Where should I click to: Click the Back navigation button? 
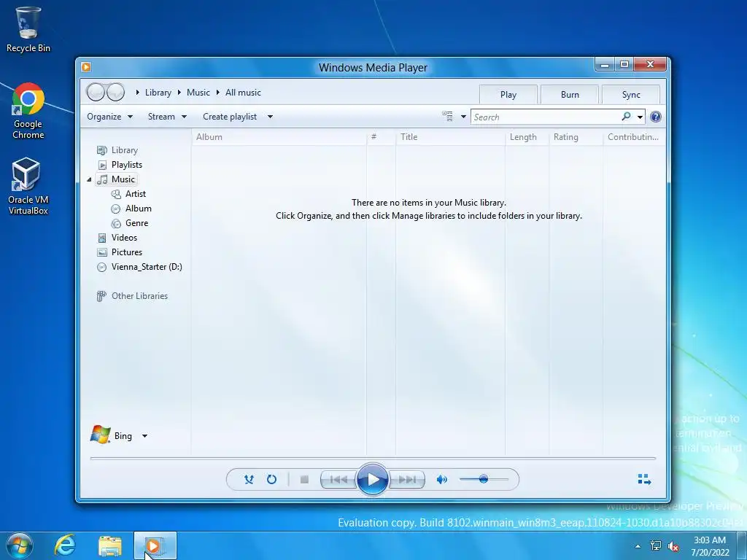96,92
